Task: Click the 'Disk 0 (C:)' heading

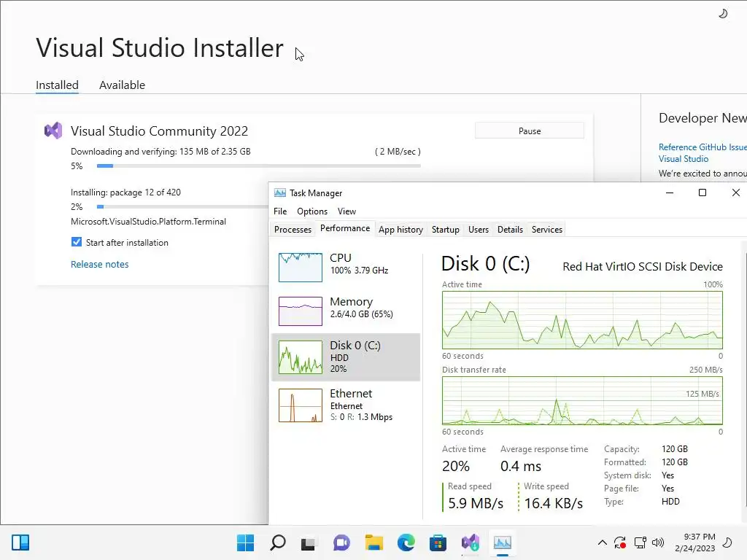Action: coord(485,263)
